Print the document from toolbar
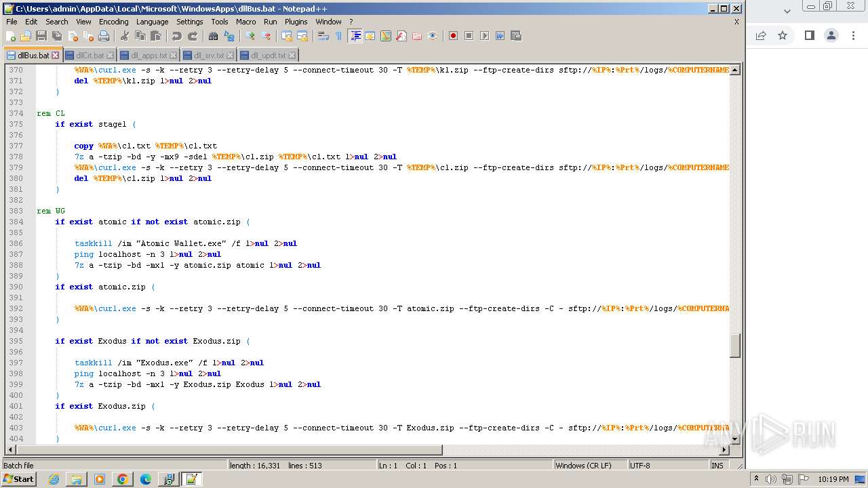The width and height of the screenshot is (868, 488). [104, 36]
